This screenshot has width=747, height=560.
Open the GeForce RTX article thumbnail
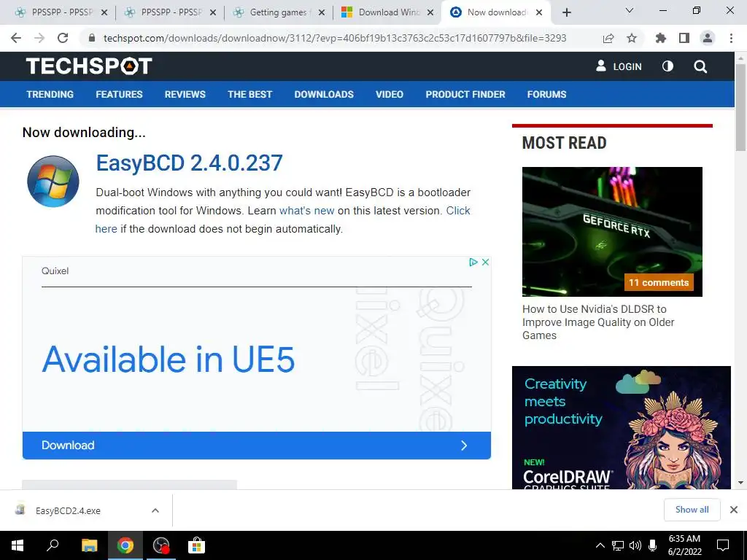coord(612,231)
